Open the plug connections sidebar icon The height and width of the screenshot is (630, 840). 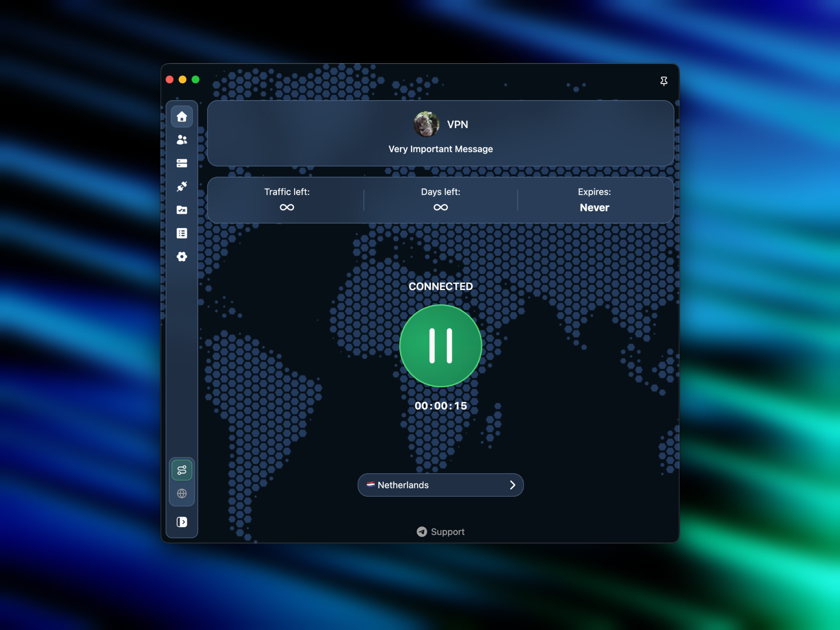pos(182,186)
